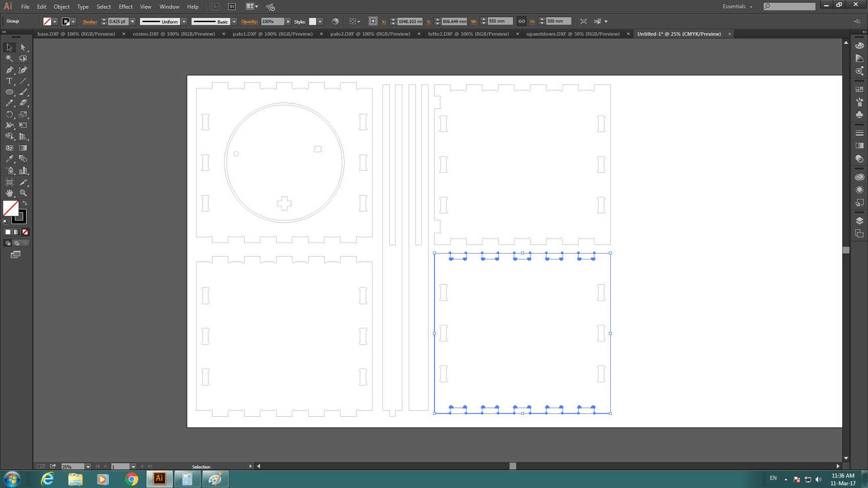
Task: Select the Eyedropper tool
Action: pos(9,159)
